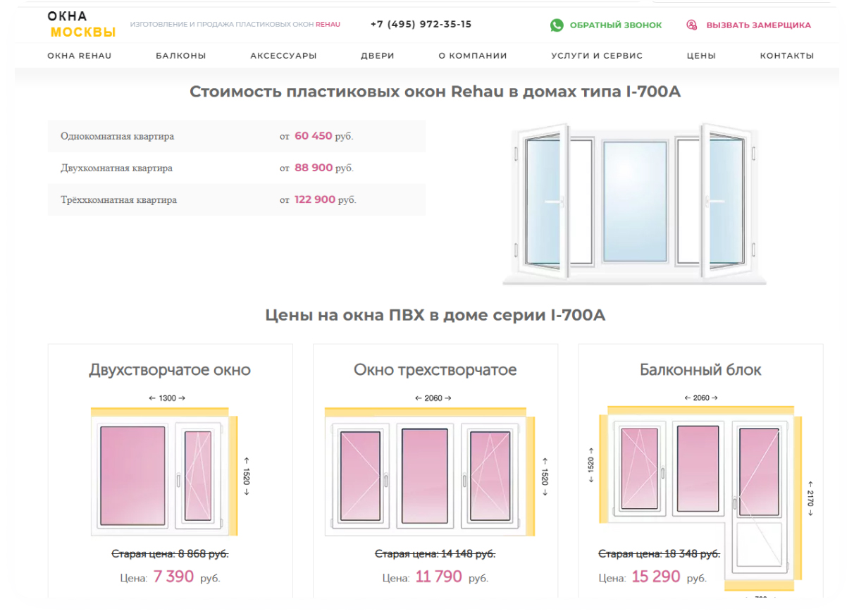Click the Окно трехстворчатое window diagram

pyautogui.click(x=426, y=472)
